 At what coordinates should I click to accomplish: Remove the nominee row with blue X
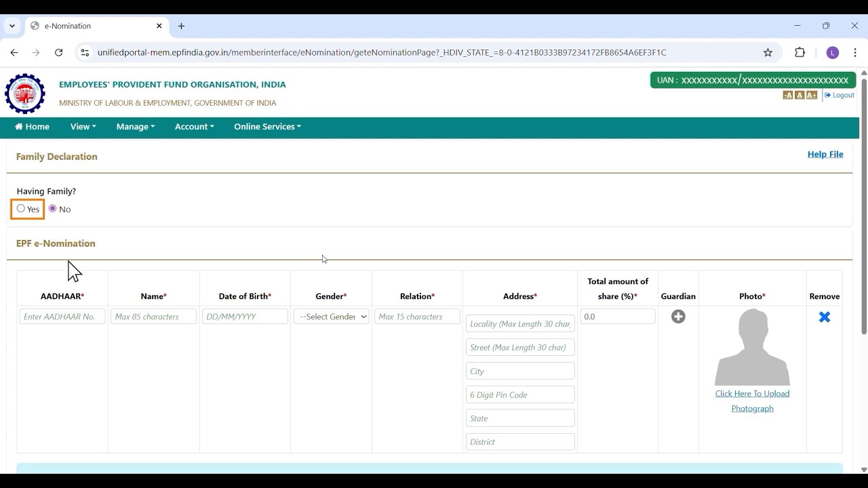click(825, 317)
